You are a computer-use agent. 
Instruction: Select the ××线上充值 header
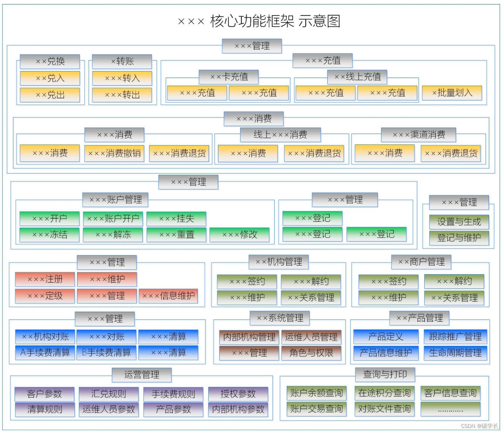357,77
